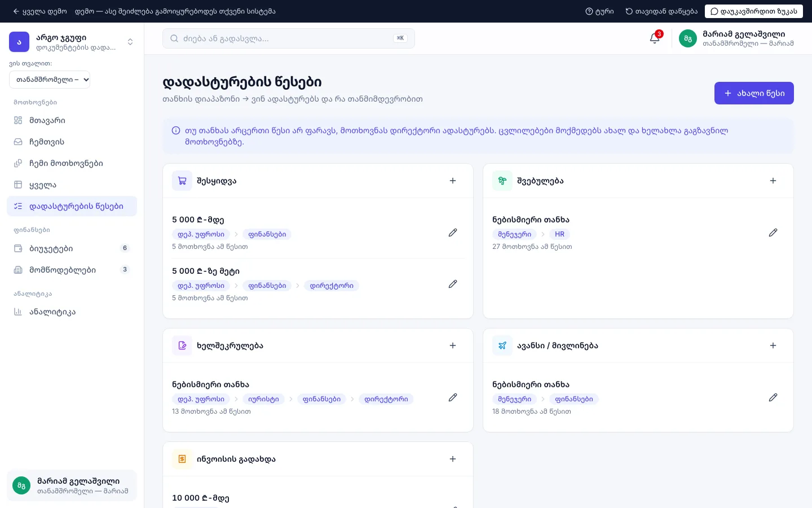Screen dimensions: 812x508
Task: Click the ახალი წესი button
Action: (754, 93)
